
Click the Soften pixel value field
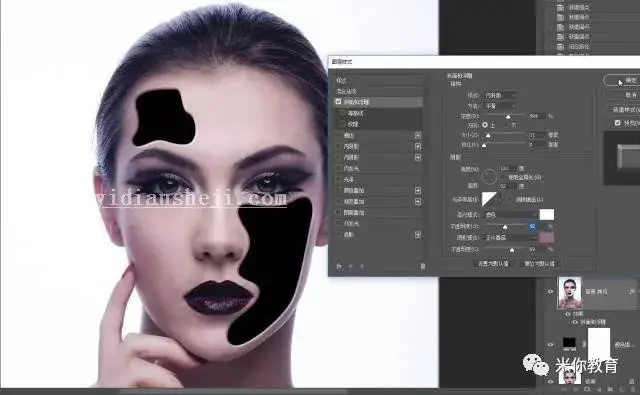tap(537, 144)
